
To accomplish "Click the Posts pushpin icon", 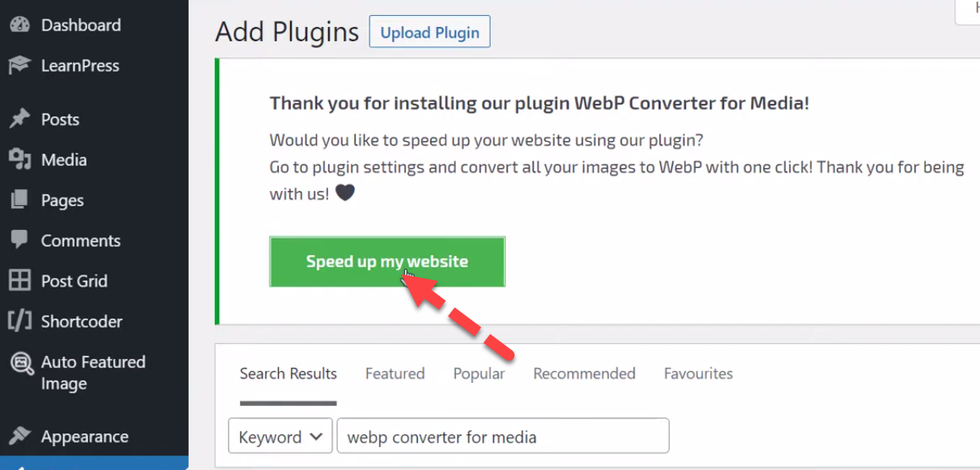I will 19,119.
